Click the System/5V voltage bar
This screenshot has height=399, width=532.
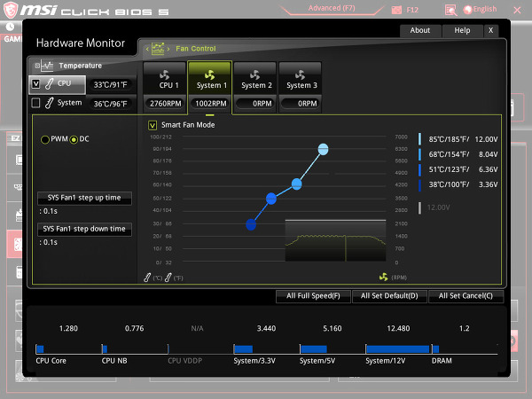pos(314,349)
